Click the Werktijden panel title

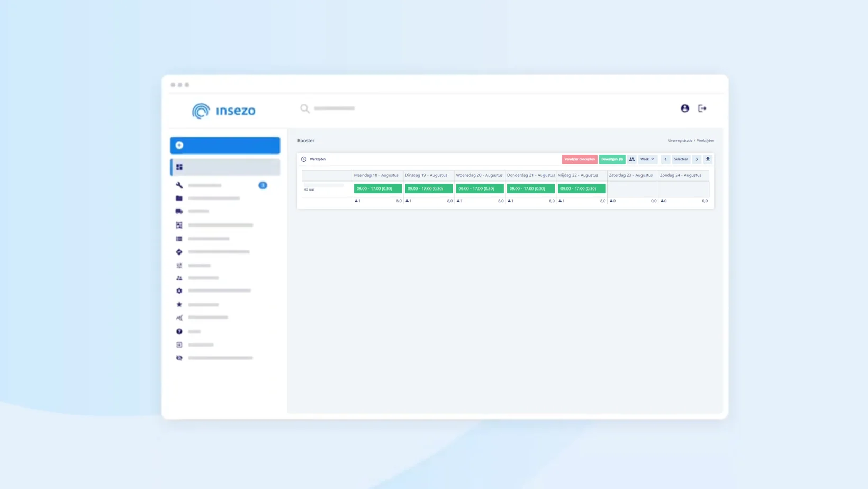tap(318, 159)
